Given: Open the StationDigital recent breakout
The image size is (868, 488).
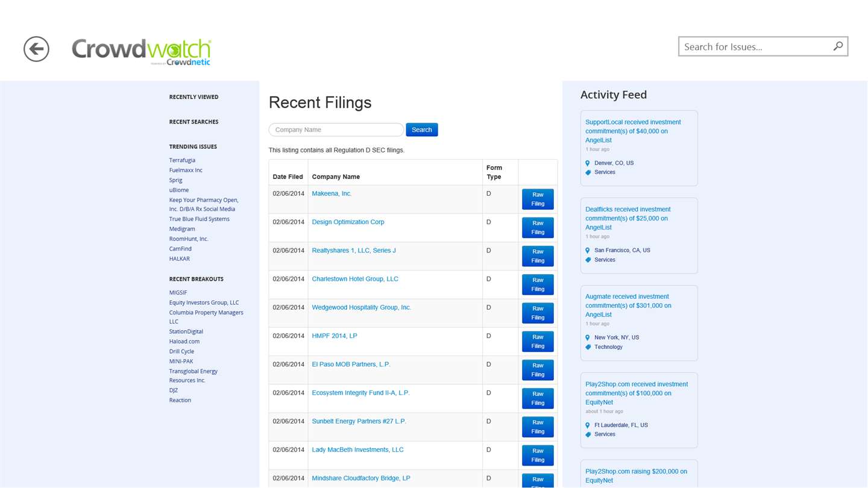Looking at the screenshot, I should point(186,331).
